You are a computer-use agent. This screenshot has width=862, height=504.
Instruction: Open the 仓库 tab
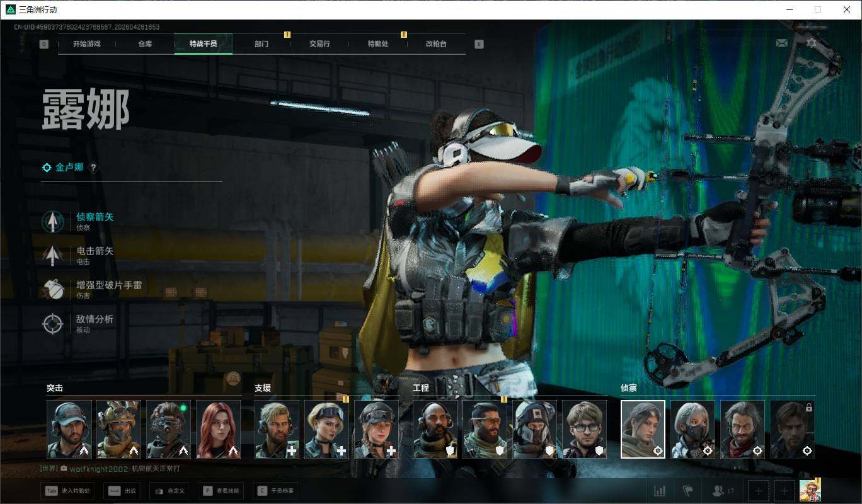coord(145,44)
